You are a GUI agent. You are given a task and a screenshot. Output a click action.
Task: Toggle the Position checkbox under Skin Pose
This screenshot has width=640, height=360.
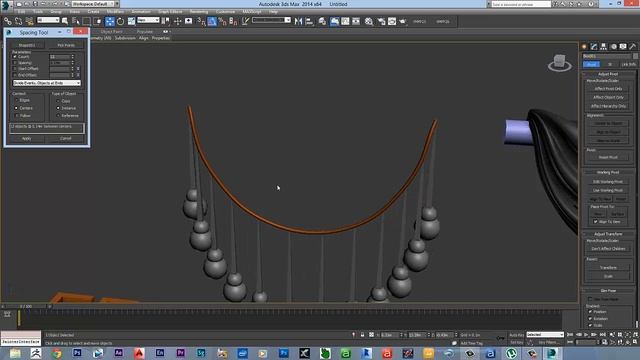point(590,312)
